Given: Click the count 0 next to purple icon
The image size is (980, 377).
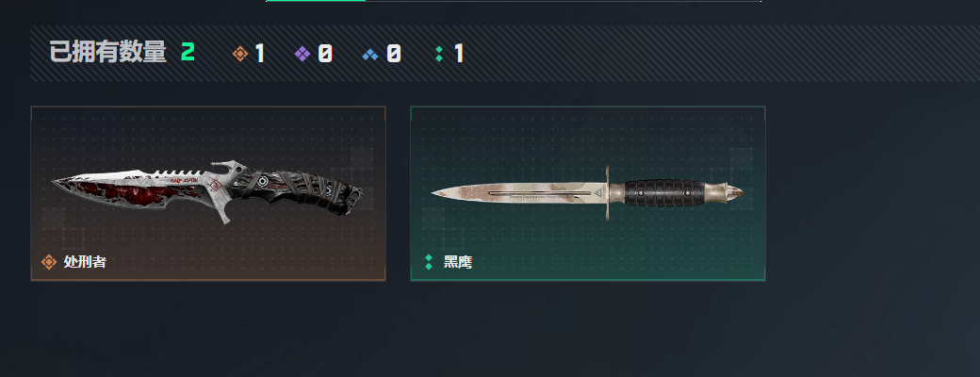Looking at the screenshot, I should [324, 54].
